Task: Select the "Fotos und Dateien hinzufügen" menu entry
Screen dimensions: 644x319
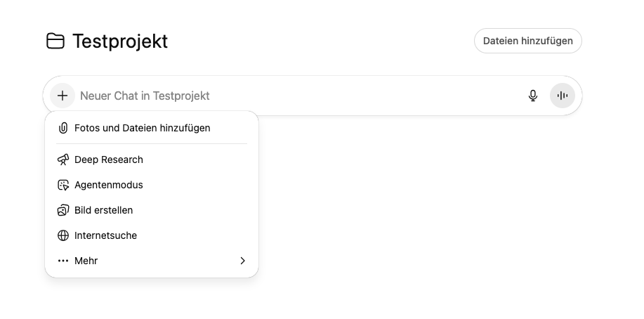Action: click(x=143, y=128)
